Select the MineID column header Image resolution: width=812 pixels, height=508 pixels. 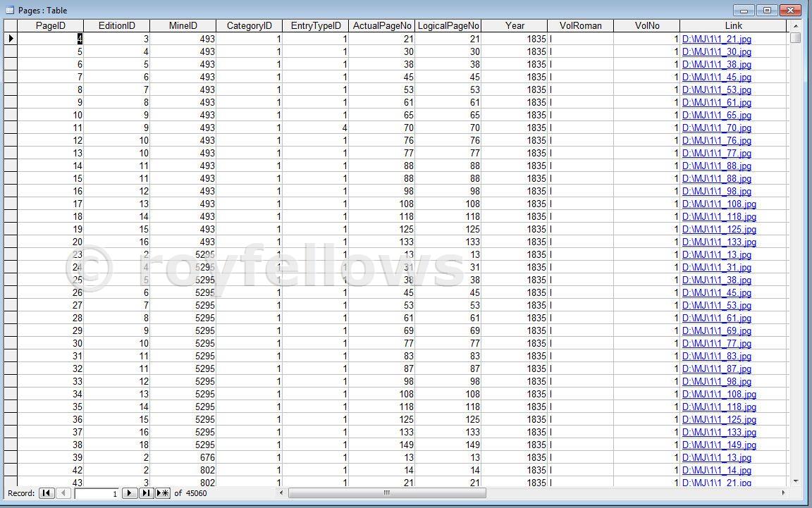[183, 25]
